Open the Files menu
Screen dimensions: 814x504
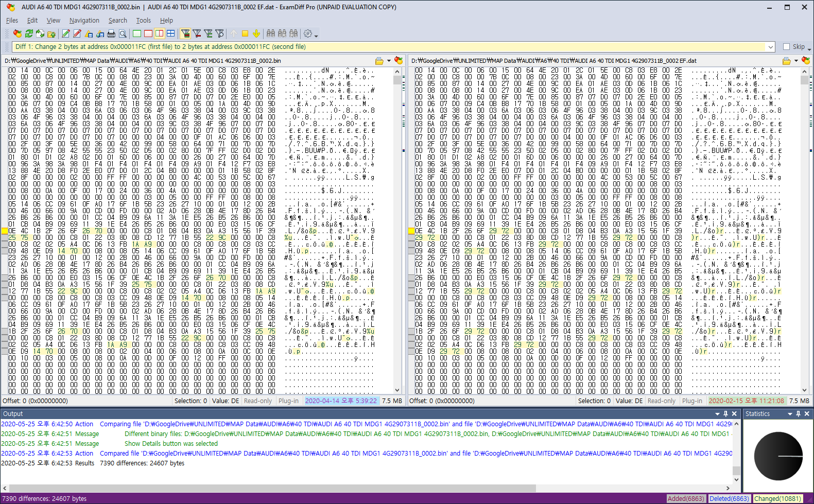point(12,21)
